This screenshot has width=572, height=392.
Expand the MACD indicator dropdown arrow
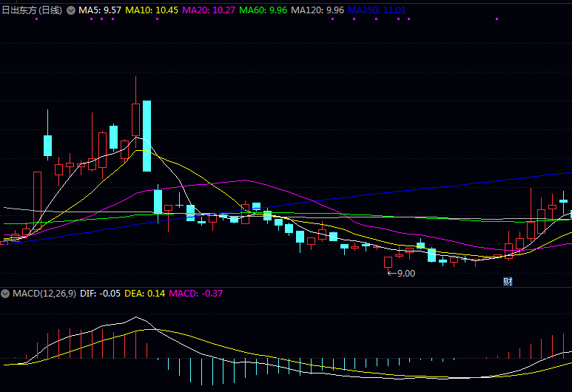click(7, 294)
